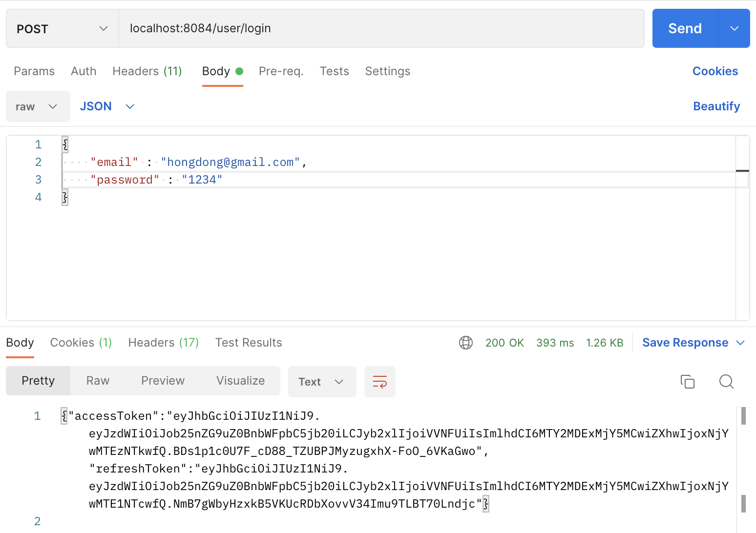Click the copy response icon
The image size is (756, 533).
(x=688, y=382)
